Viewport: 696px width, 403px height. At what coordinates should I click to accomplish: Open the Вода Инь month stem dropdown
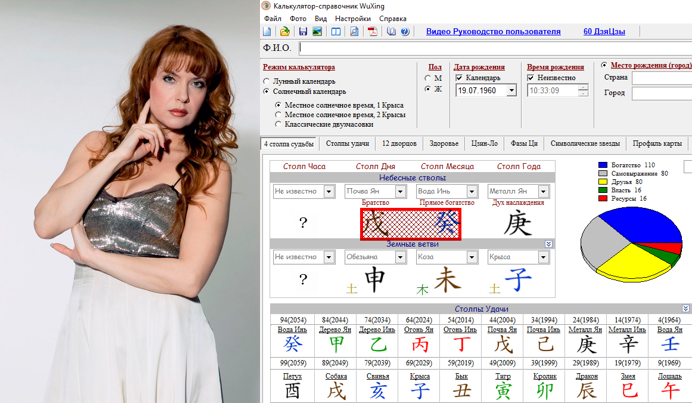coord(472,191)
